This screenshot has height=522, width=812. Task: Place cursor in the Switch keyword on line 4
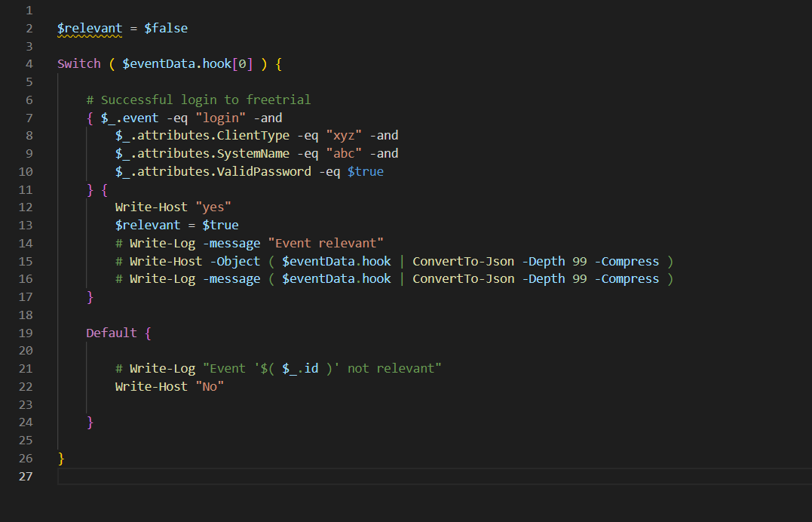pyautogui.click(x=78, y=63)
